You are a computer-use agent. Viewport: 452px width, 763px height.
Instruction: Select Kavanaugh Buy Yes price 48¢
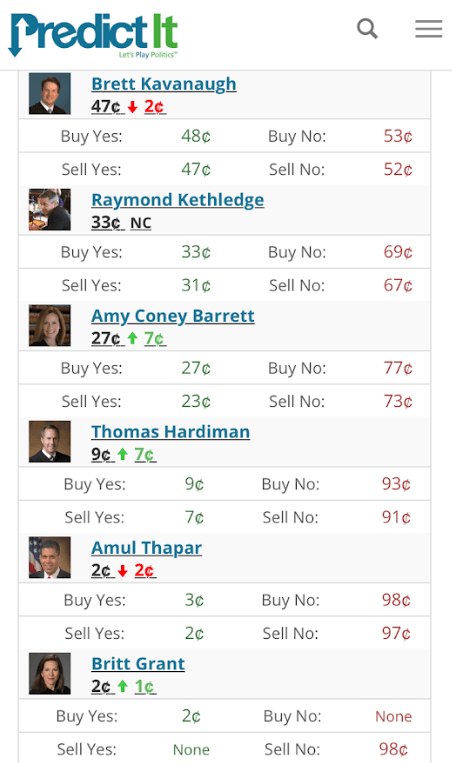tap(196, 136)
